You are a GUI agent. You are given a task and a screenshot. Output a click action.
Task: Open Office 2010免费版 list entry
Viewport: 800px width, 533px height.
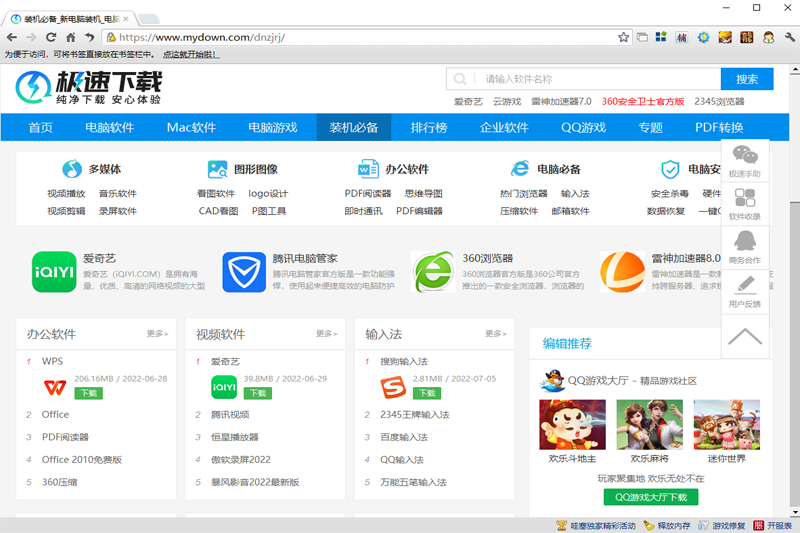pyautogui.click(x=82, y=460)
